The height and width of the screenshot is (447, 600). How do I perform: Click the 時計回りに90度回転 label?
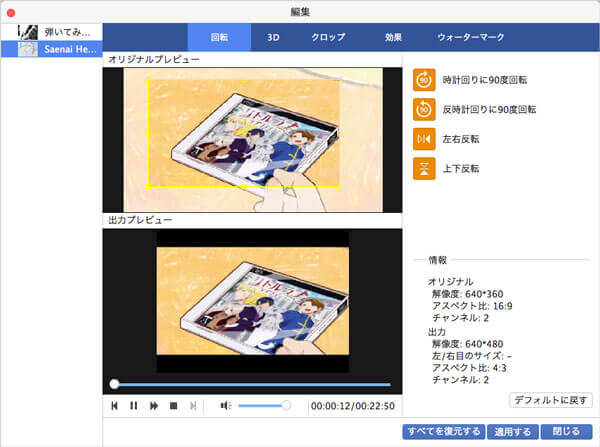pos(485,80)
